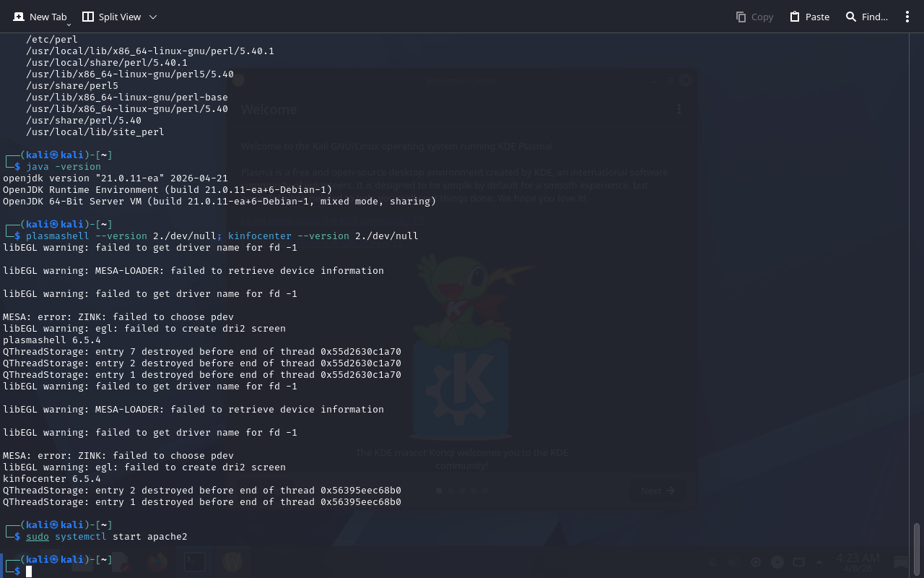Click the 'sudo systemctl start apache2' command
This screenshot has height=578, width=924.
tap(107, 537)
